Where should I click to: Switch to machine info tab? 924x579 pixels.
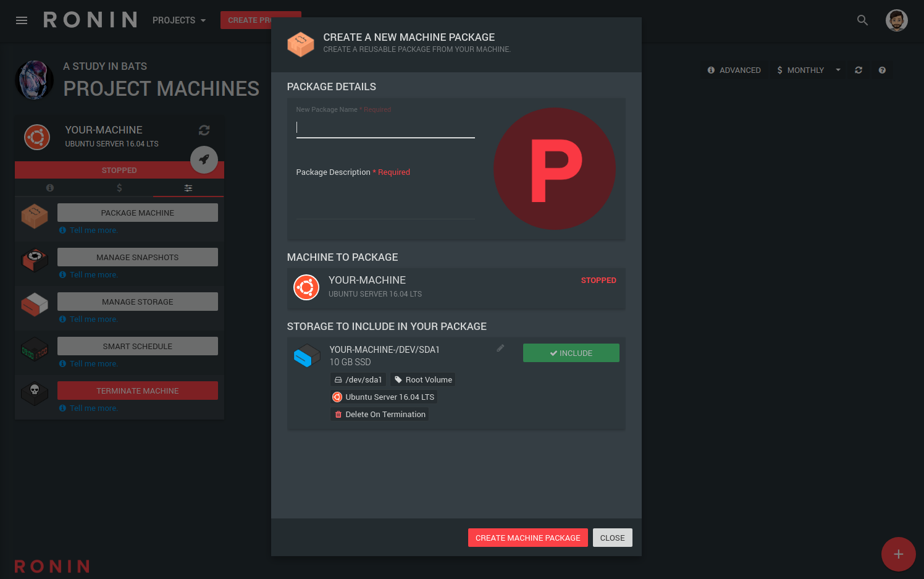(50, 188)
